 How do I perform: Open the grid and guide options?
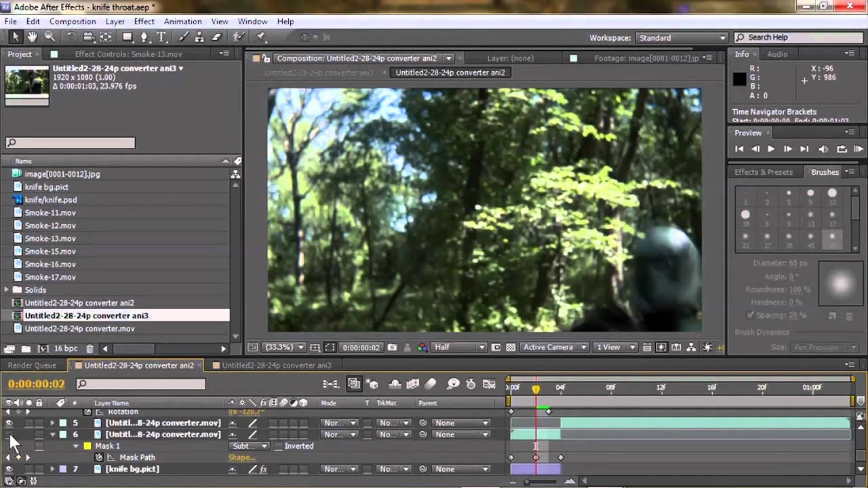(x=315, y=347)
